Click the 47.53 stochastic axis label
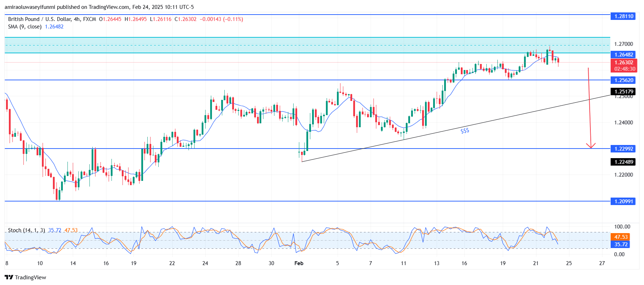 [621, 237]
